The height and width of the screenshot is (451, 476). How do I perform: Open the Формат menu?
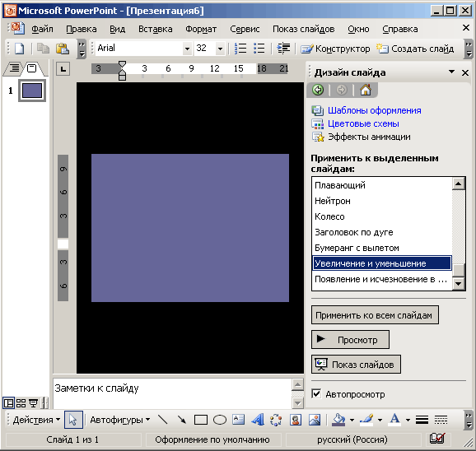click(x=201, y=29)
